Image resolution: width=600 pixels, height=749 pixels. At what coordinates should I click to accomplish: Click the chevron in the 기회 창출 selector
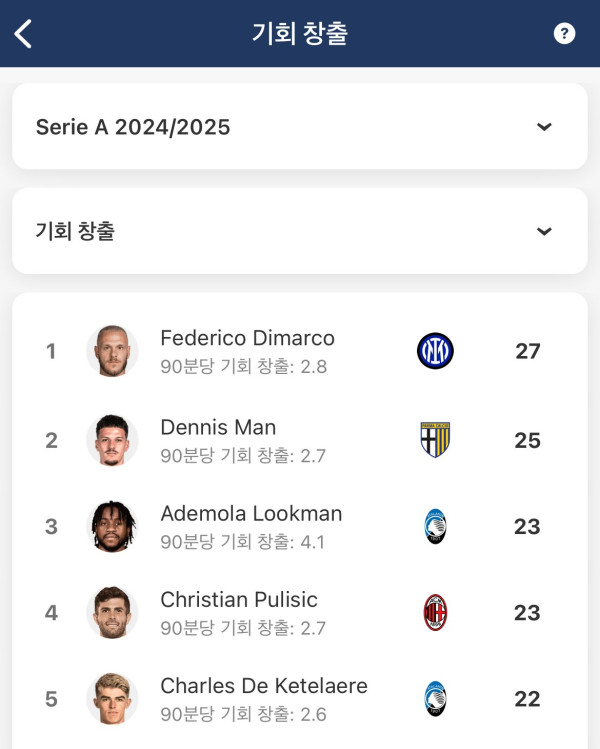click(x=544, y=232)
